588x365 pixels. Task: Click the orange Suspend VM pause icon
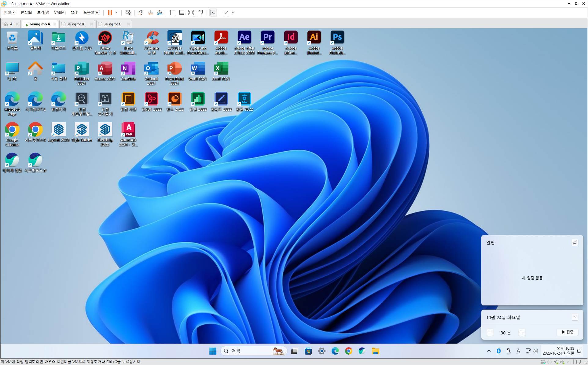(x=110, y=13)
